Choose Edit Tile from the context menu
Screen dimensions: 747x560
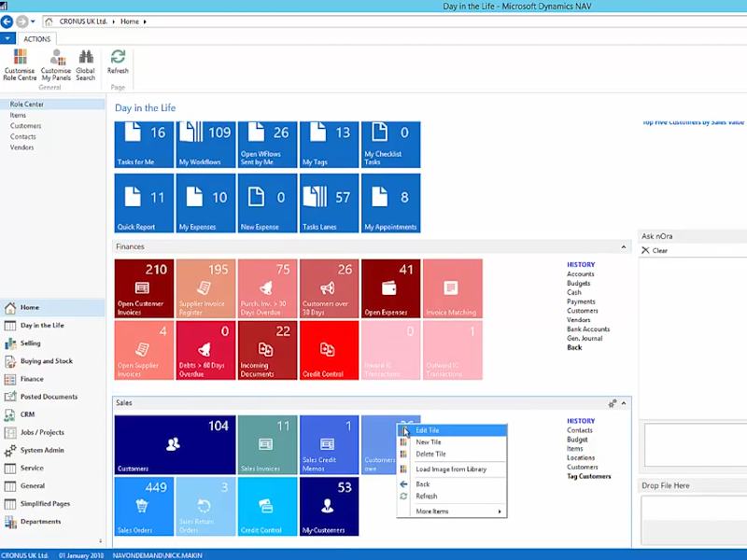(x=452, y=430)
